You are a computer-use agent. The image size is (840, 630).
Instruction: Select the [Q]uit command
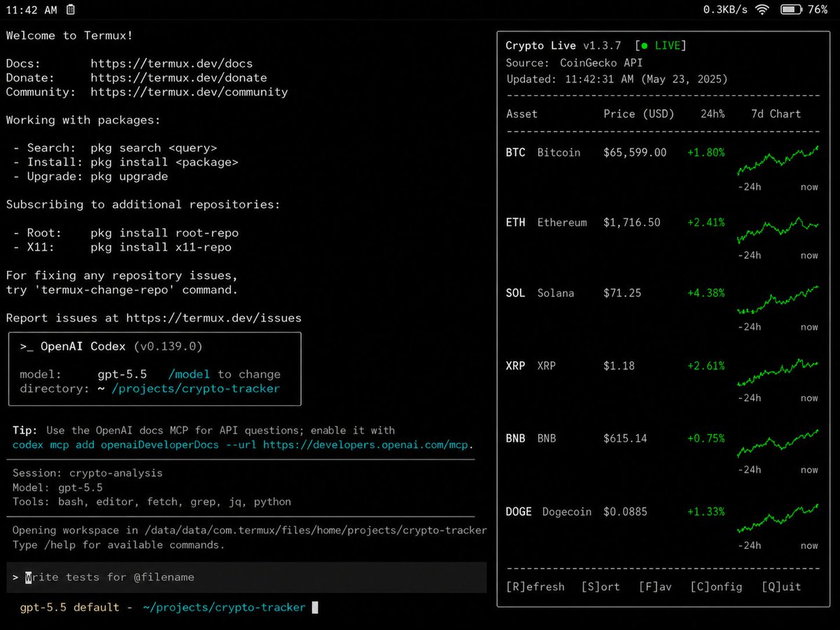click(781, 587)
